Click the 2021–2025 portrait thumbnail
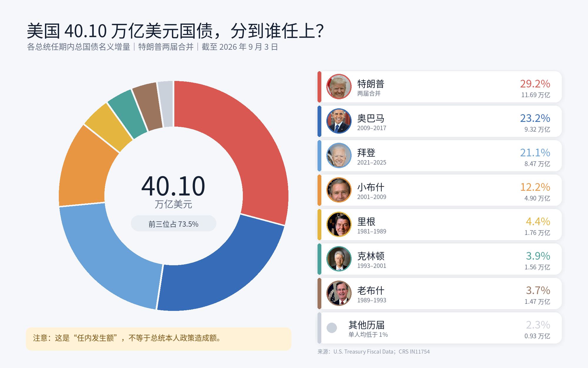This screenshot has width=588, height=368. 339,155
